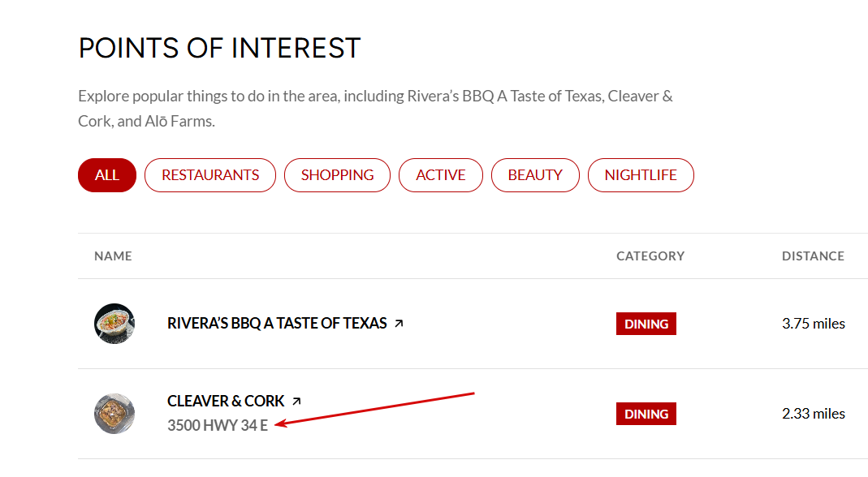
Task: Open the Cleaver & Cork link
Action: click(226, 401)
